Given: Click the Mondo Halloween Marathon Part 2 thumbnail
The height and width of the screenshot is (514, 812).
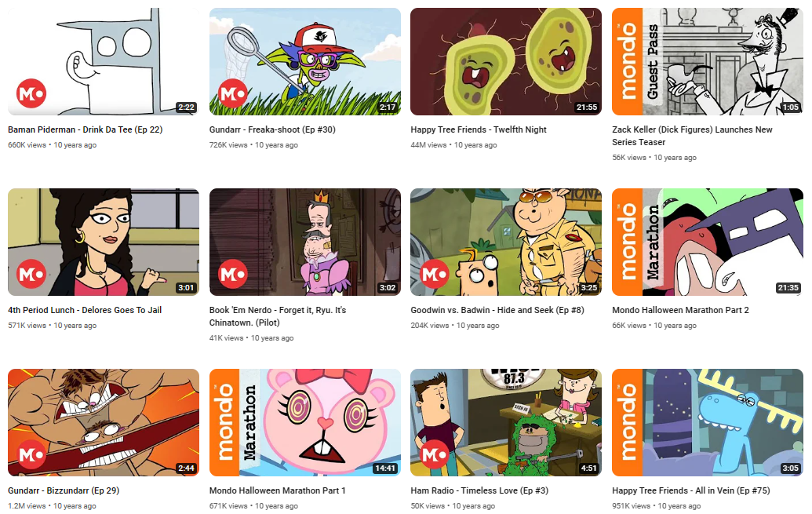Looking at the screenshot, I should (708, 242).
